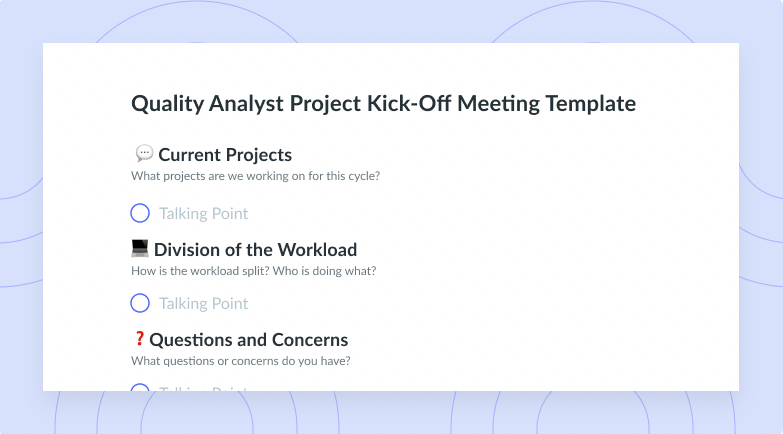Click the speech bubble icon beside Current Projects

144,153
